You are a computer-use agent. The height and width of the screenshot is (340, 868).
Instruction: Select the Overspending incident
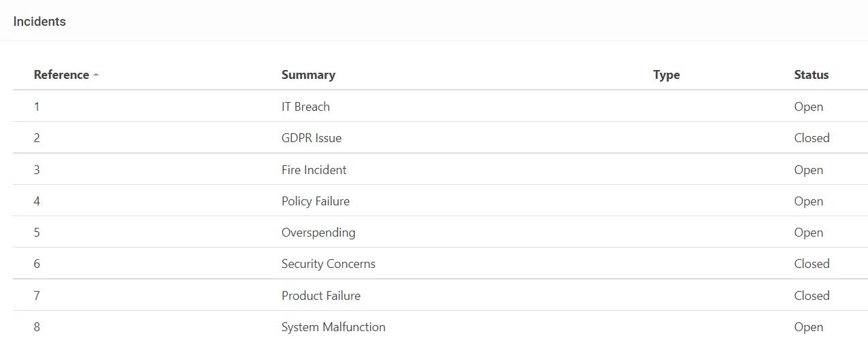click(318, 233)
